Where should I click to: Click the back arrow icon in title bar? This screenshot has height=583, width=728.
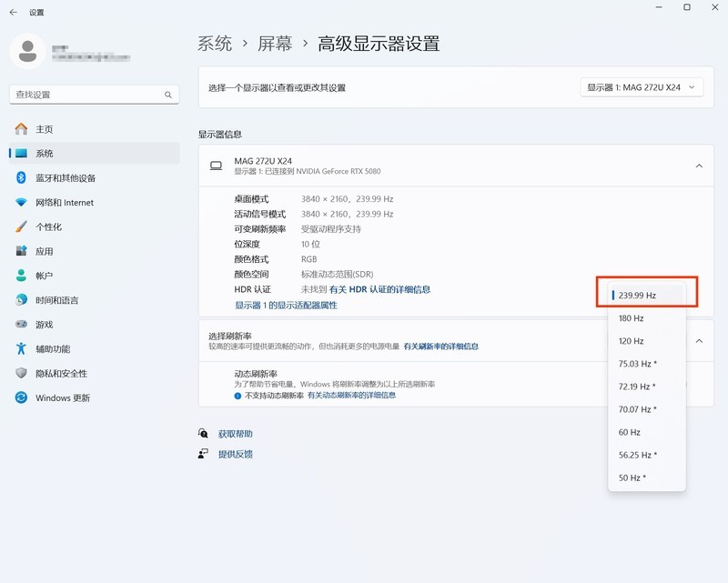pos(13,12)
